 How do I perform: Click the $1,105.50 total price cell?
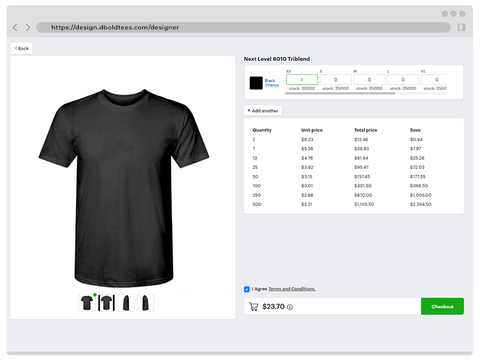point(364,204)
